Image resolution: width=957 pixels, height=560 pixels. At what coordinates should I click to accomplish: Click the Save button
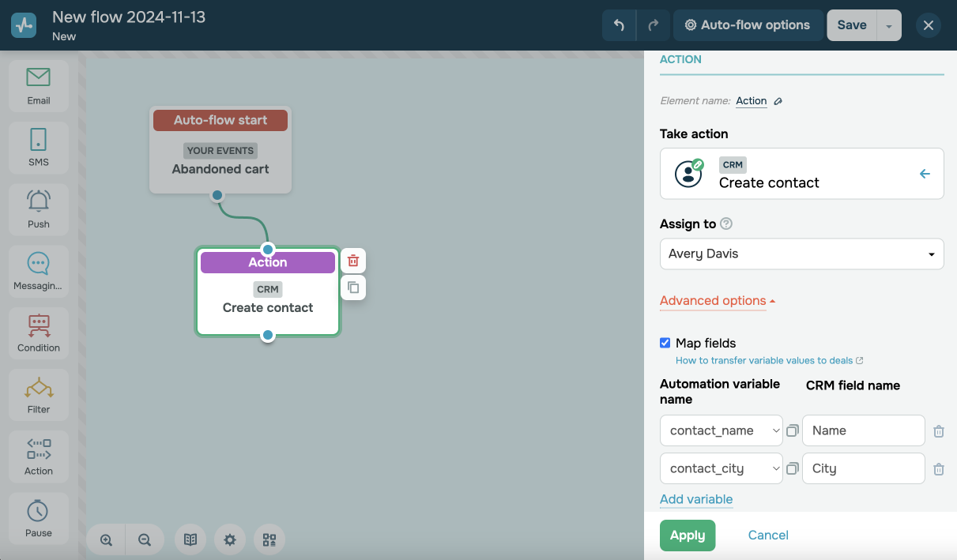(852, 25)
